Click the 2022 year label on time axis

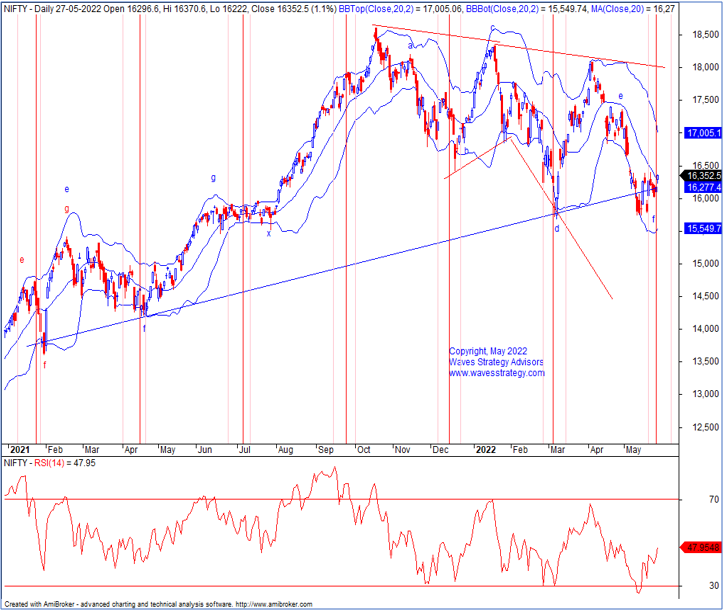(486, 450)
